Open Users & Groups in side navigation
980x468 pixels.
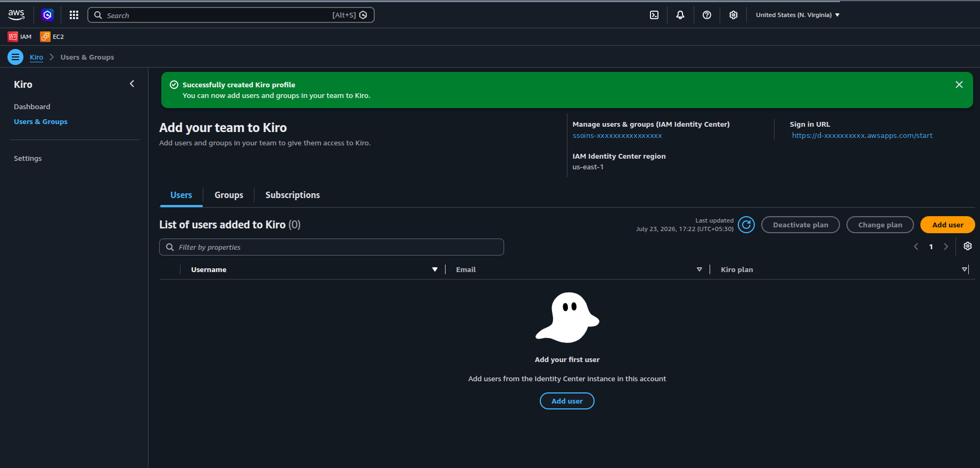pos(40,121)
